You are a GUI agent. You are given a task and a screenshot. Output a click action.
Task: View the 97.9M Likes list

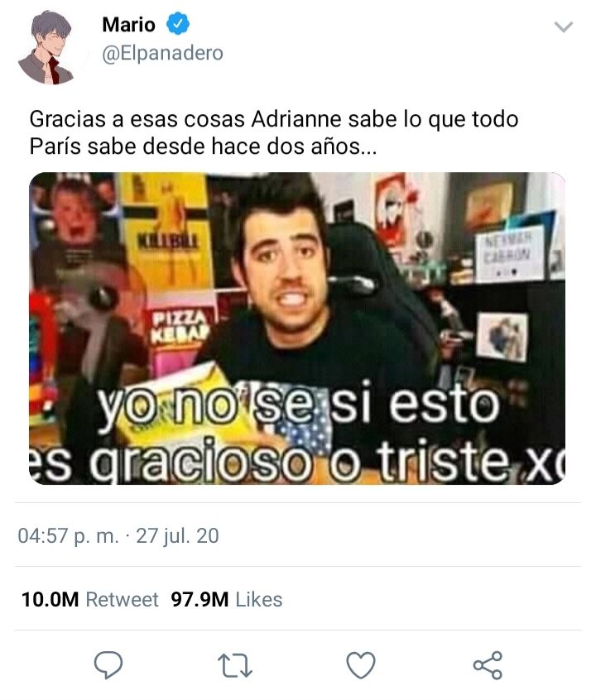pos(227,599)
